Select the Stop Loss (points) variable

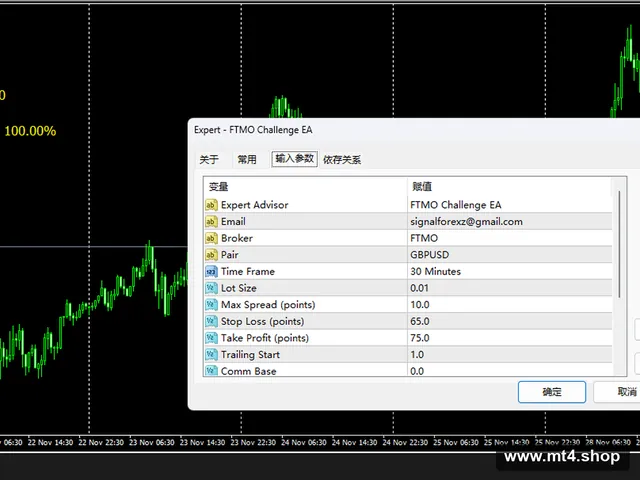262,322
